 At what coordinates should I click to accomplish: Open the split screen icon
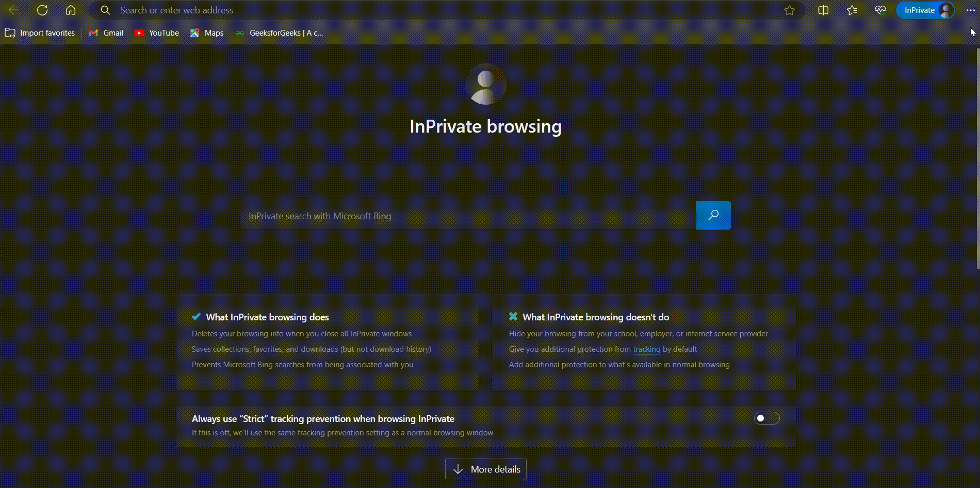(x=823, y=10)
